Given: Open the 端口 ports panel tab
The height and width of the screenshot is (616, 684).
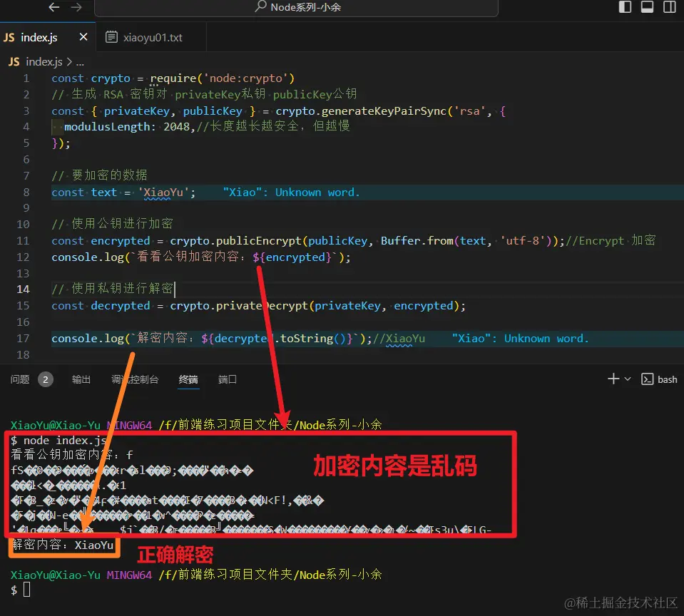Looking at the screenshot, I should [x=228, y=379].
